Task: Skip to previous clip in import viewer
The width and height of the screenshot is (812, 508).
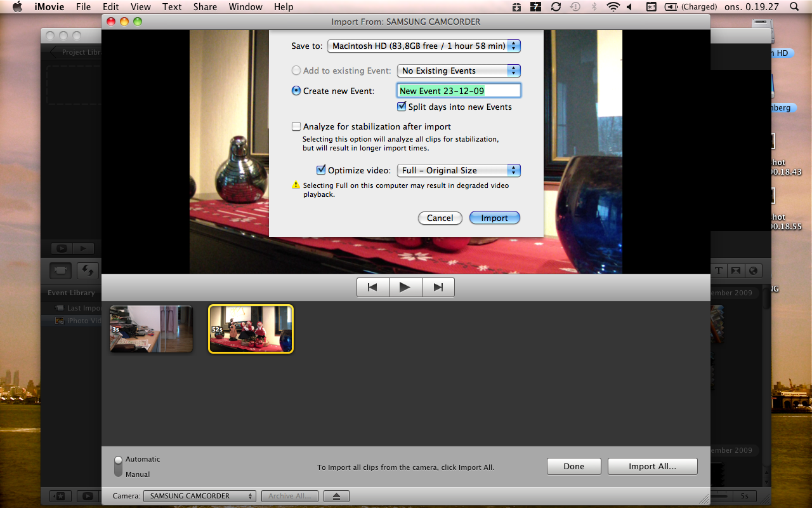Action: click(373, 288)
